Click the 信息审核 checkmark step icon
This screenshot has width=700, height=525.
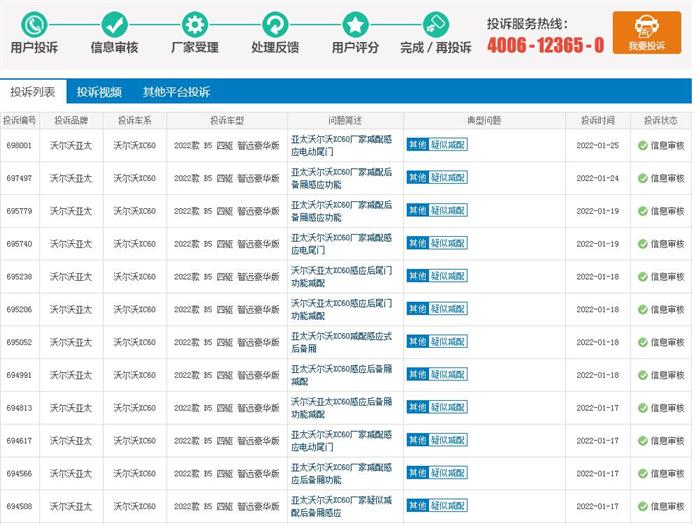[114, 25]
